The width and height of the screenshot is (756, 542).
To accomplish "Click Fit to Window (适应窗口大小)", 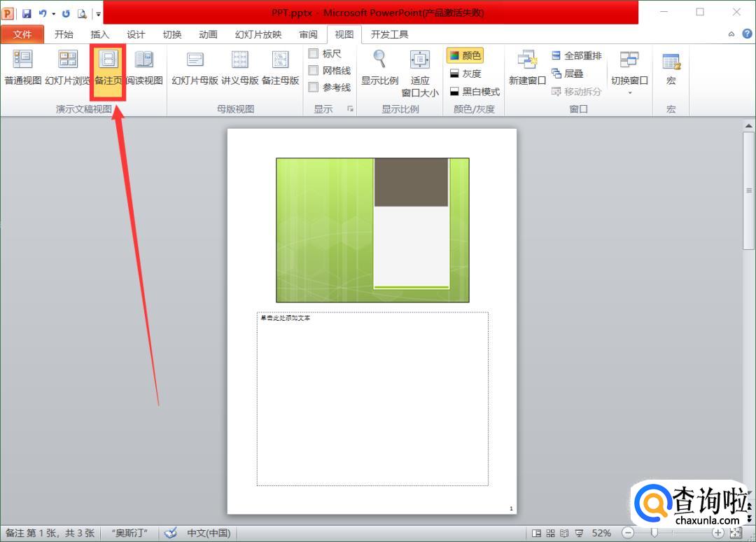I will click(x=420, y=74).
